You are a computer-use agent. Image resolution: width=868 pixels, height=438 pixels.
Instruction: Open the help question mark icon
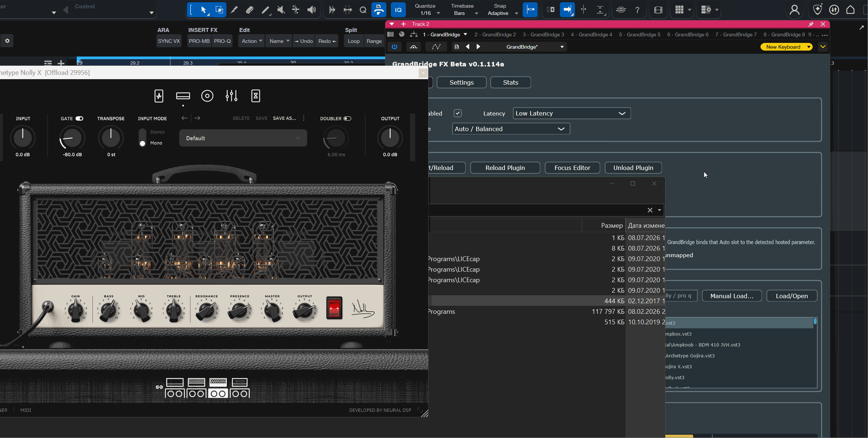637,10
